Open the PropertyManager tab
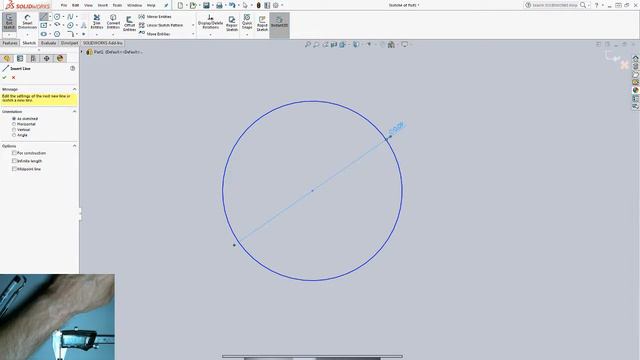This screenshot has height=360, width=640. pyautogui.click(x=20, y=58)
